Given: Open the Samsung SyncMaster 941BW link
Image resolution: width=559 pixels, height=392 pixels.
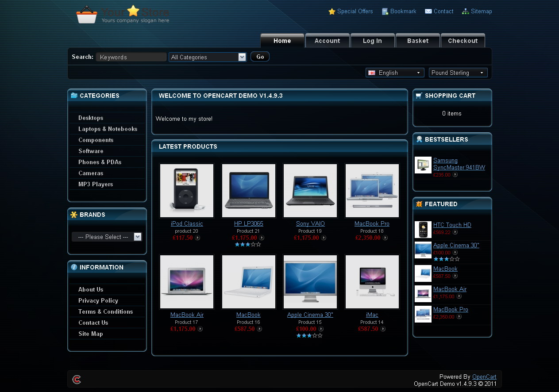Looking at the screenshot, I should click(x=459, y=164).
